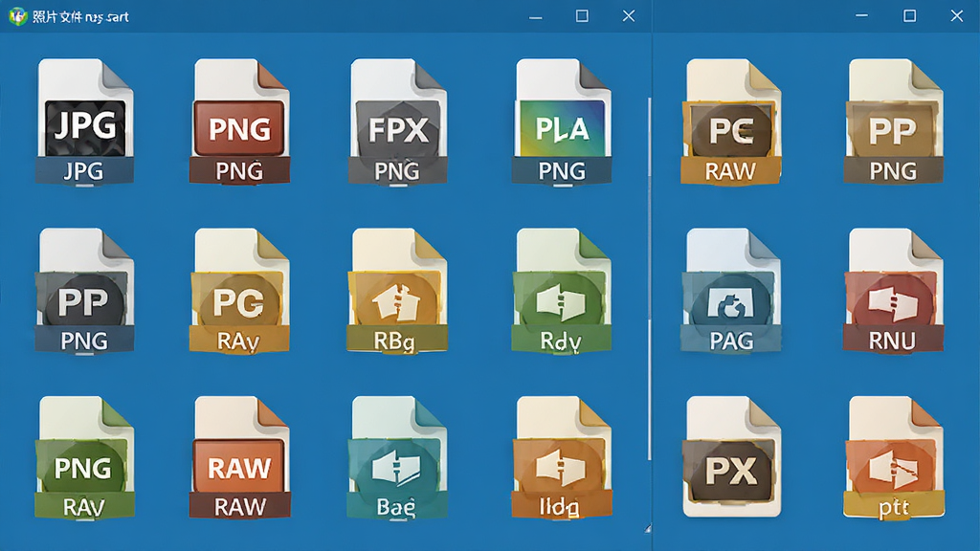
Task: Click the dark gray PP file icon
Action: 84,291
